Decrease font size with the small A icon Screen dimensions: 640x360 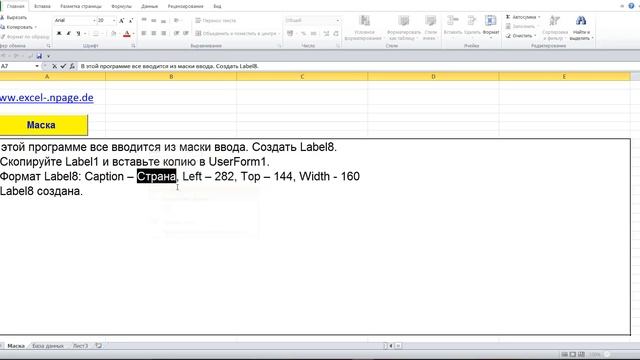coord(131,20)
